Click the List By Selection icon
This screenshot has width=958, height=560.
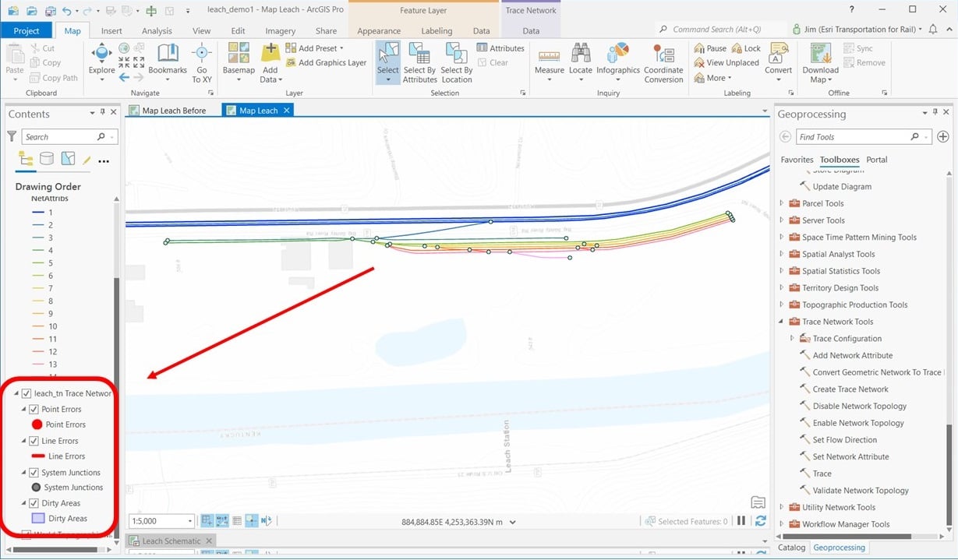point(68,160)
